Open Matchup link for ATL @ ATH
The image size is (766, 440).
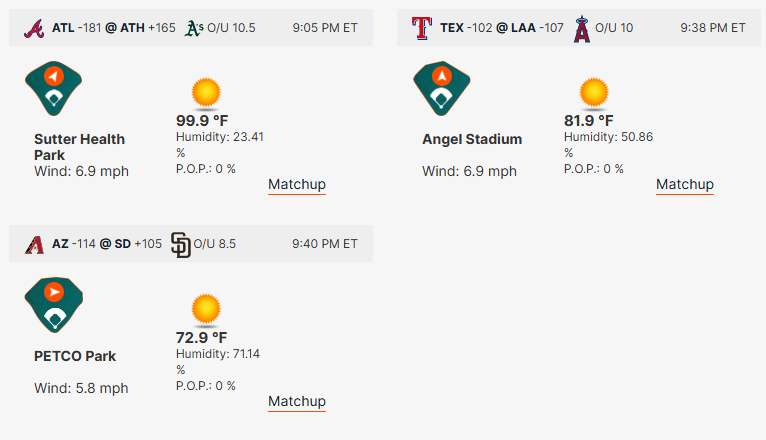click(x=297, y=185)
